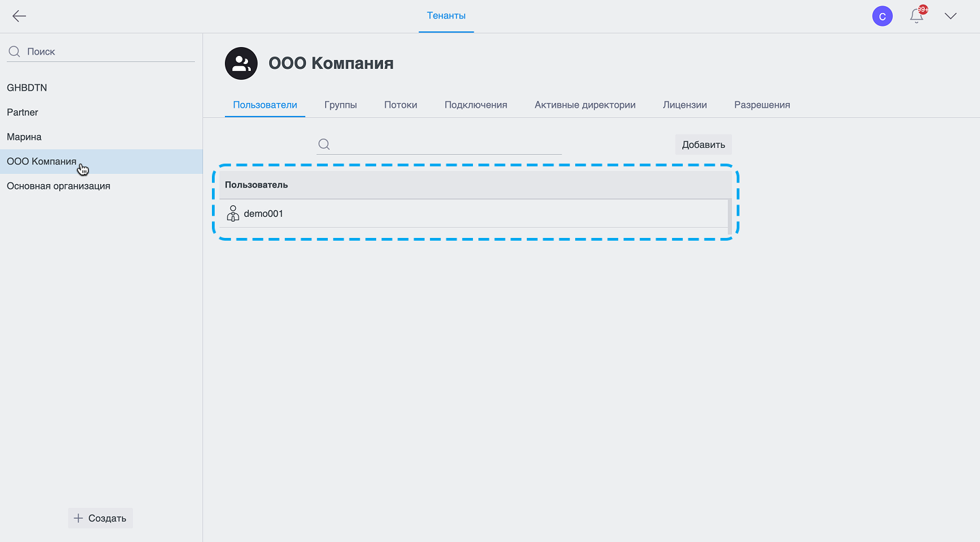980x542 pixels.
Task: Expand the top-right chevron dropdown menu
Action: pyautogui.click(x=951, y=16)
